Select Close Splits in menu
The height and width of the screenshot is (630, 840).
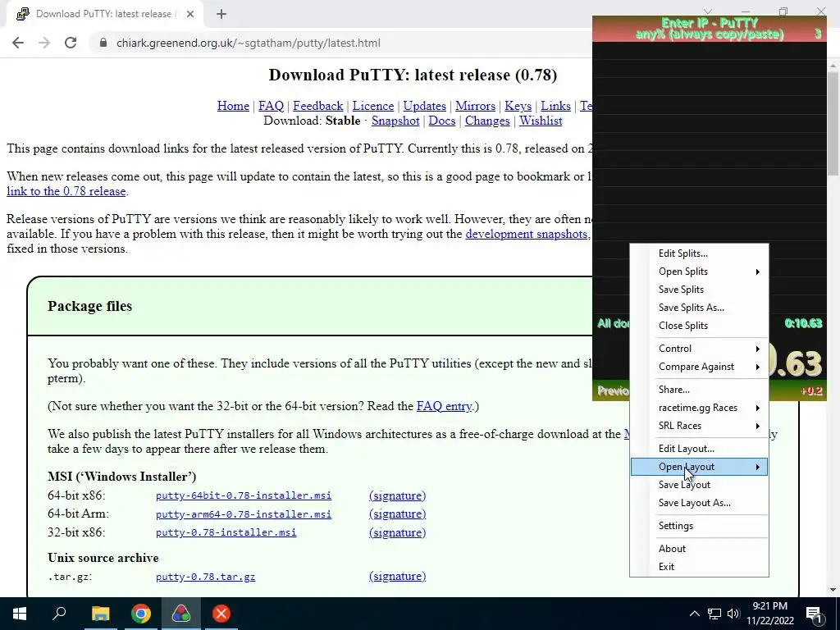tap(699, 326)
